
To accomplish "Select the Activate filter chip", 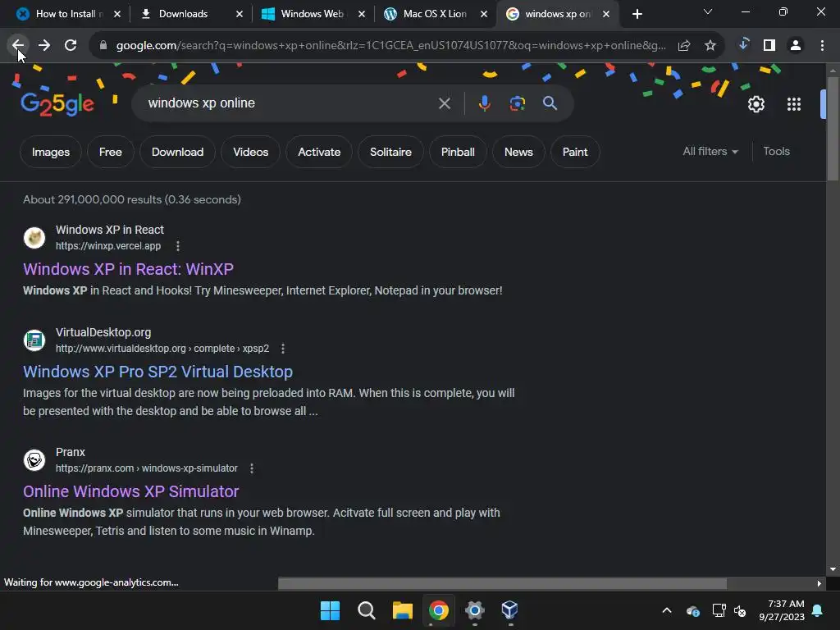I will (x=319, y=152).
